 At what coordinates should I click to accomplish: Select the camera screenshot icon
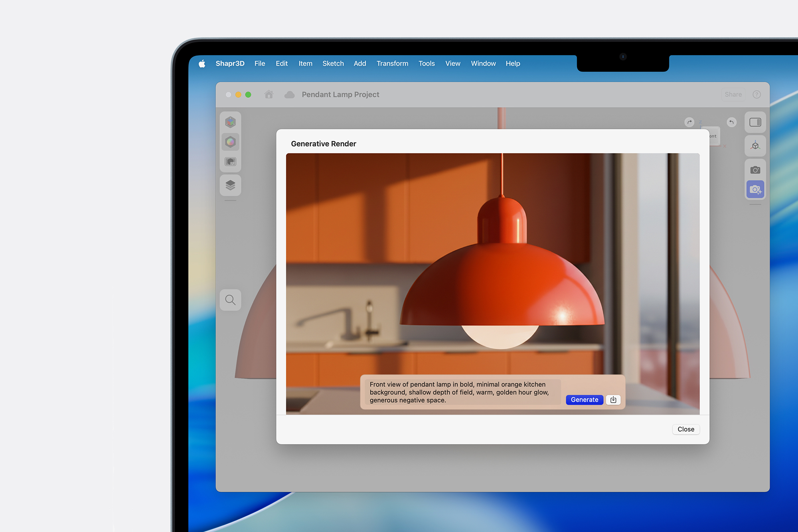[755, 170]
